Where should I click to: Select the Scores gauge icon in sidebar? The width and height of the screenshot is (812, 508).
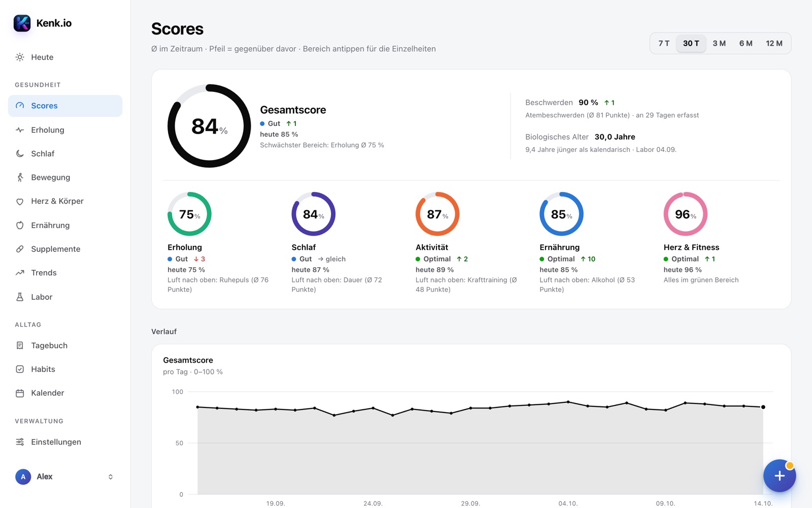click(20, 106)
